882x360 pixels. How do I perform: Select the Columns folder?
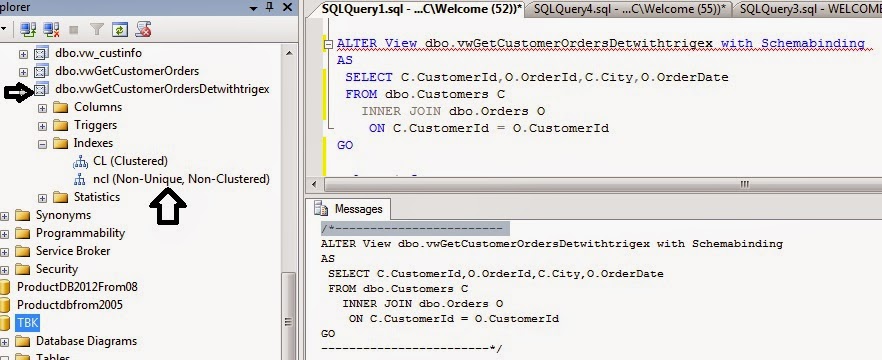[98, 107]
